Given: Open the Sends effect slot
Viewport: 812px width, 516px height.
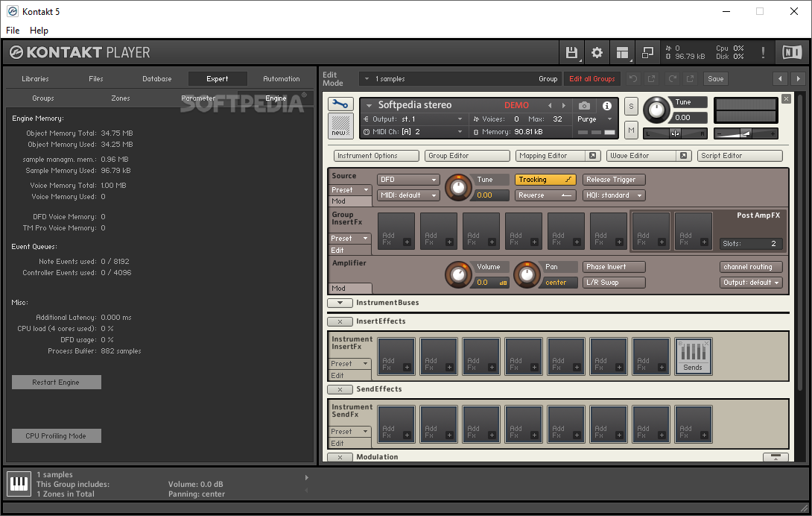Looking at the screenshot, I should tap(693, 356).
